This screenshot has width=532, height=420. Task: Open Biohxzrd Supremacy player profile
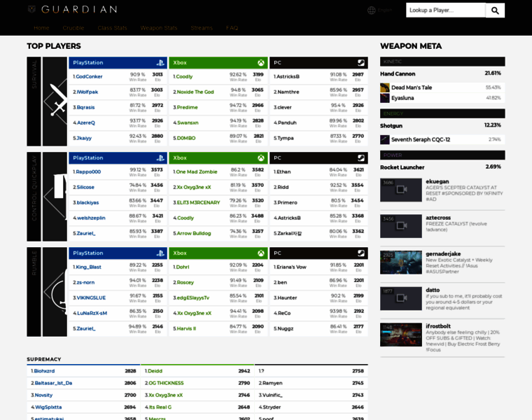pos(43,371)
